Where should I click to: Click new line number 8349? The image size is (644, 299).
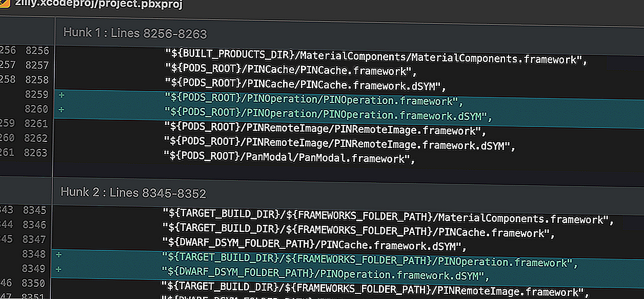coord(34,268)
